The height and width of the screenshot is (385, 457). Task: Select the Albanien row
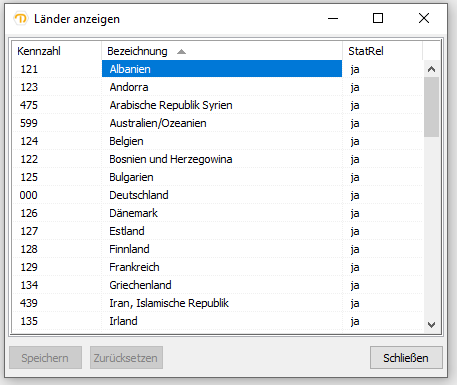[217, 69]
